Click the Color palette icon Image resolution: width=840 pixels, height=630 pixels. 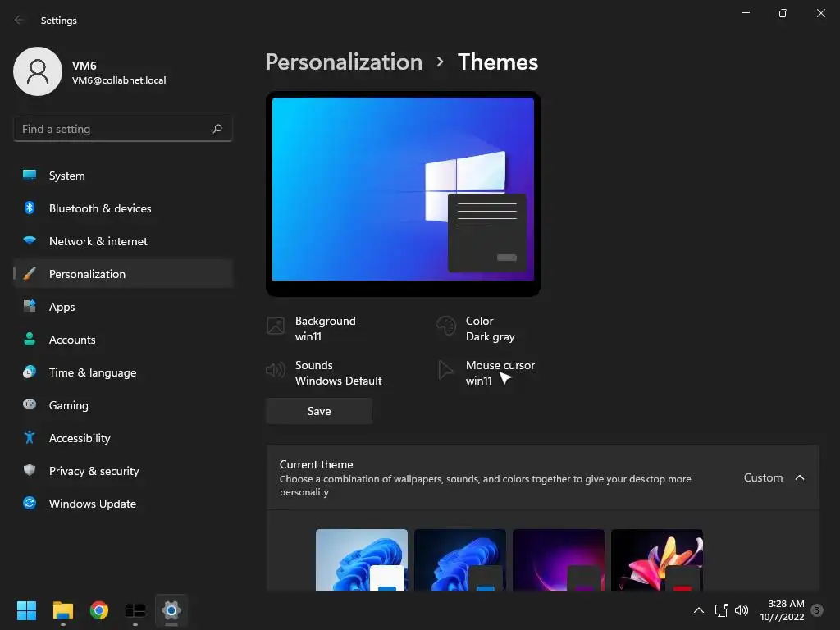point(445,325)
